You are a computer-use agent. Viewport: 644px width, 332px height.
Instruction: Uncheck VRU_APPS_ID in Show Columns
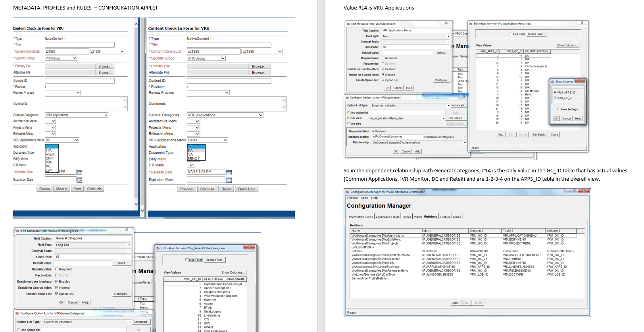[x=555, y=93]
